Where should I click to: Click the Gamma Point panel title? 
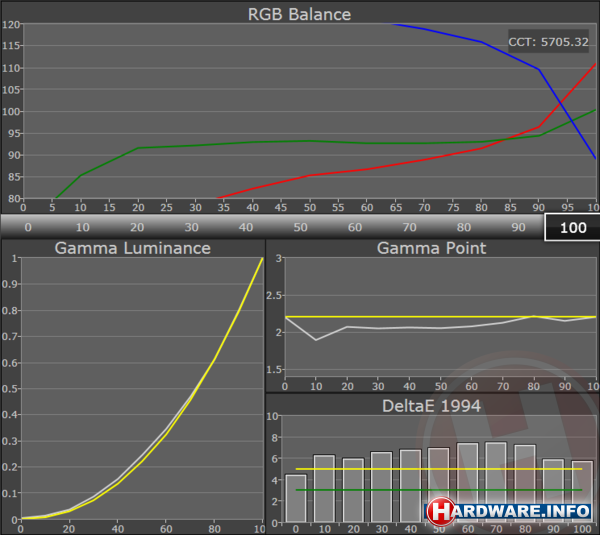pyautogui.click(x=432, y=248)
